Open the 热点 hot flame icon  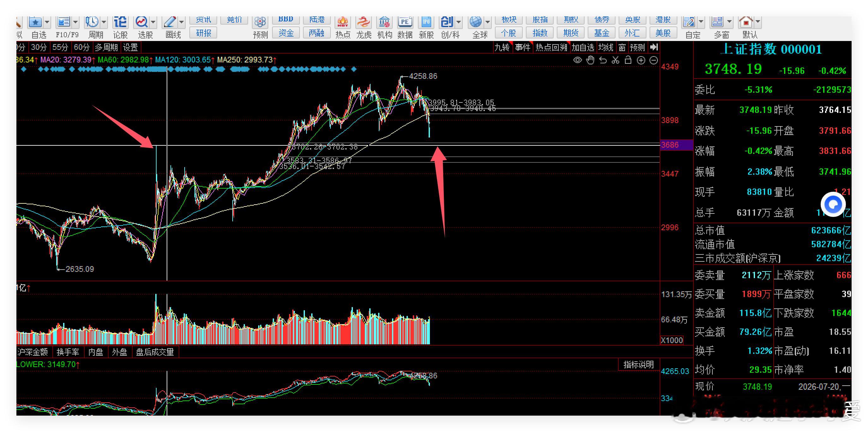point(343,23)
